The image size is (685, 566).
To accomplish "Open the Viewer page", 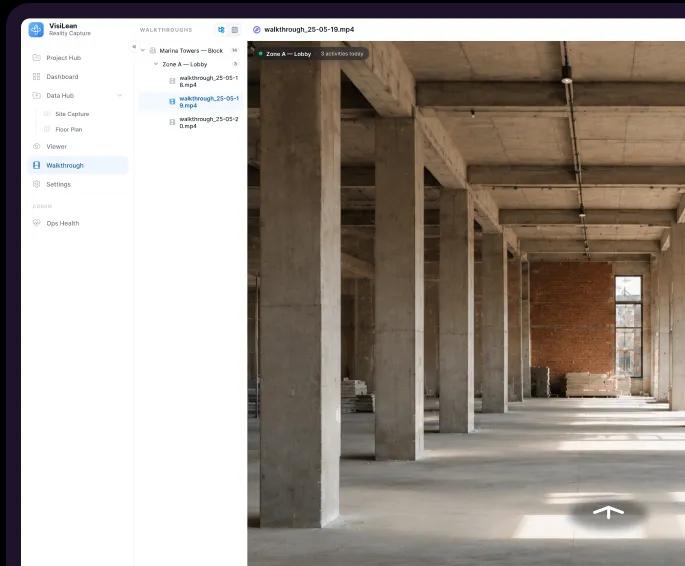I will 77,146.
